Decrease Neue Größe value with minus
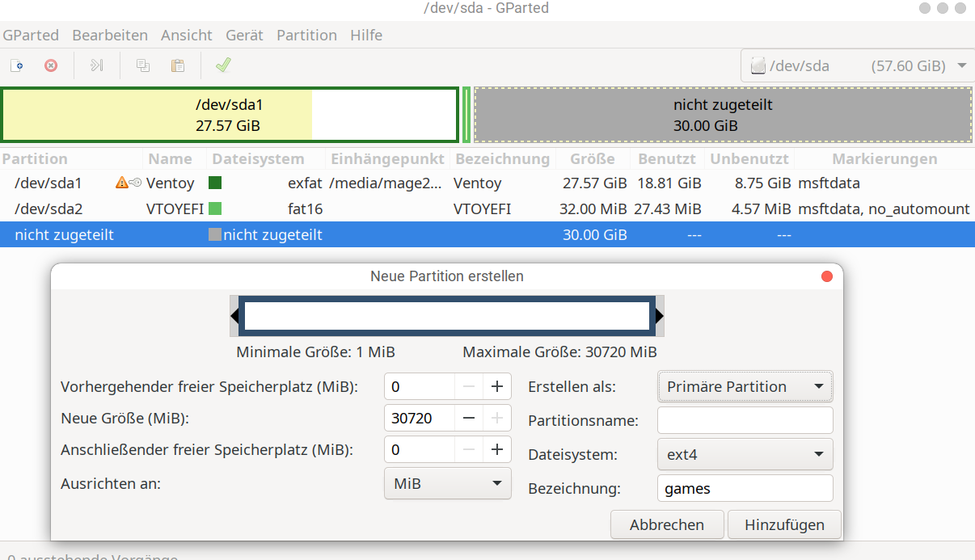This screenshot has width=975, height=560. coord(469,418)
